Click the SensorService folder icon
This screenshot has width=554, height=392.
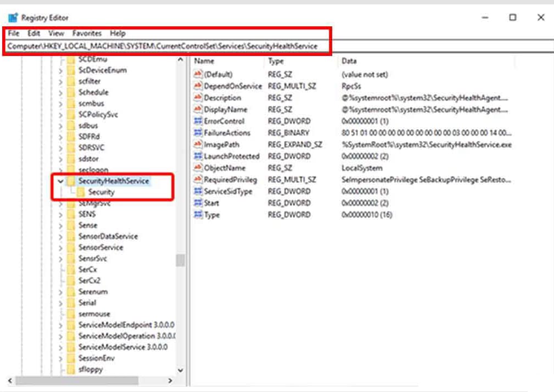(x=71, y=248)
